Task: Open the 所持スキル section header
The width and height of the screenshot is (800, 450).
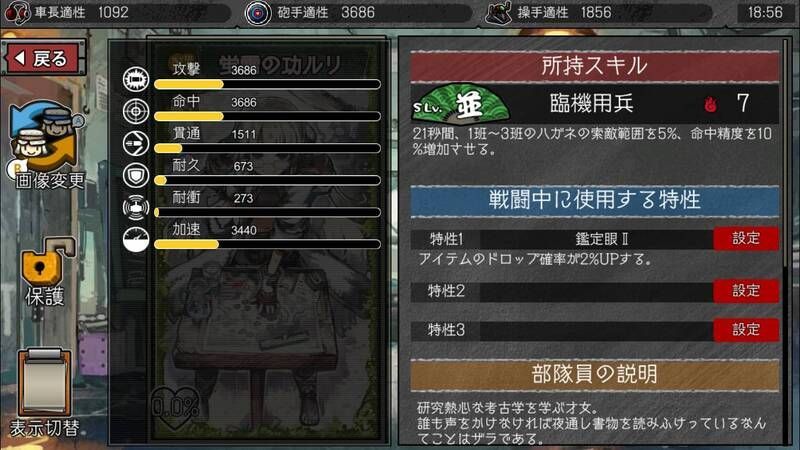Action: 595,66
